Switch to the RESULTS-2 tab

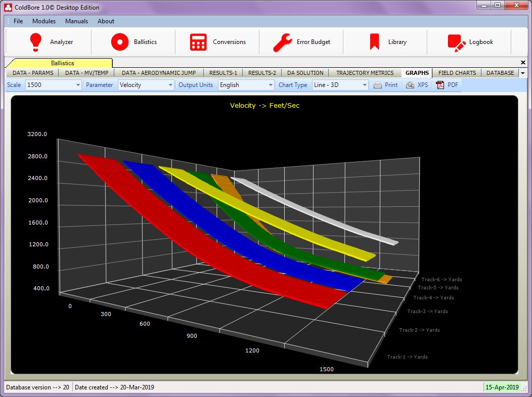click(x=262, y=73)
